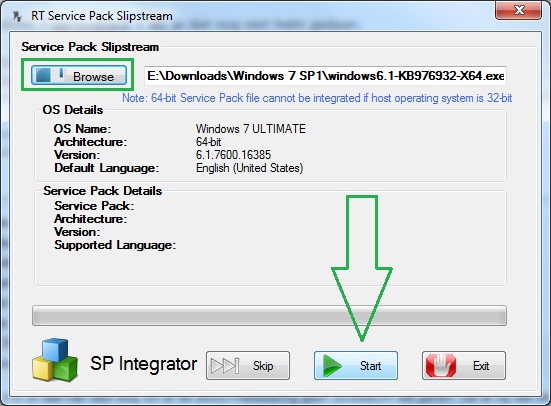Click the Browse button
The width and height of the screenshot is (551, 406).
79,75
